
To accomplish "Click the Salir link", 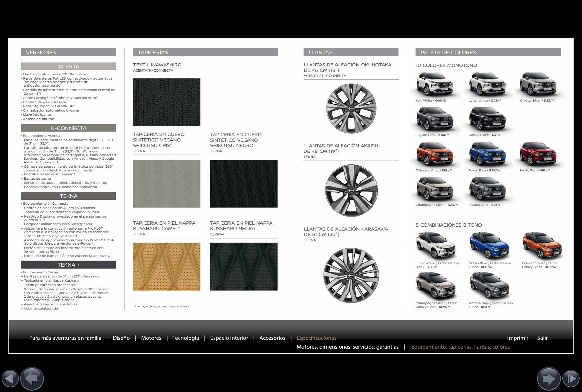I will click(542, 338).
